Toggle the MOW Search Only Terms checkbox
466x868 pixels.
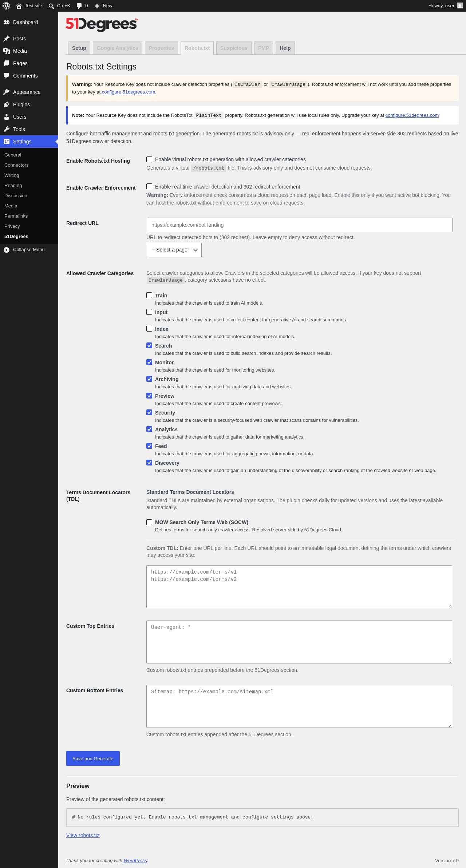coord(149,522)
